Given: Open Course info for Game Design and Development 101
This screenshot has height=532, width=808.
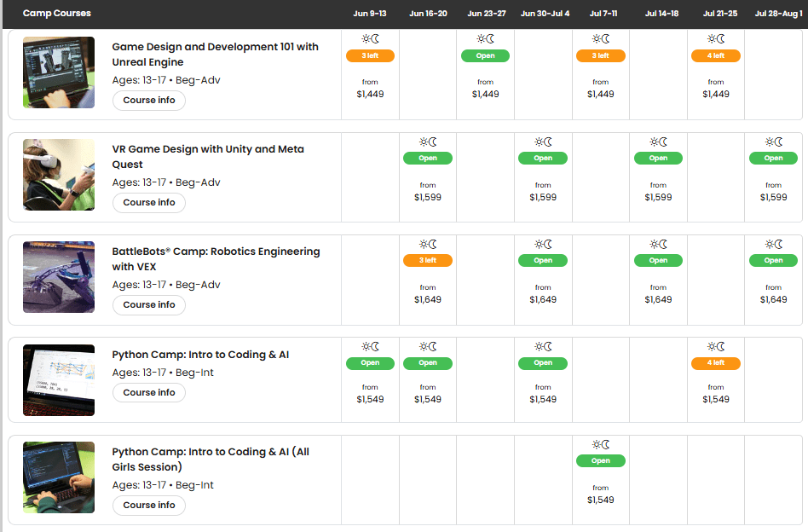Looking at the screenshot, I should [149, 101].
